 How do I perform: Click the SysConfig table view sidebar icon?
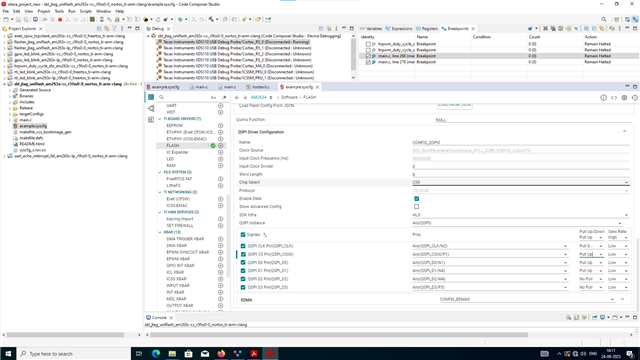151,120
